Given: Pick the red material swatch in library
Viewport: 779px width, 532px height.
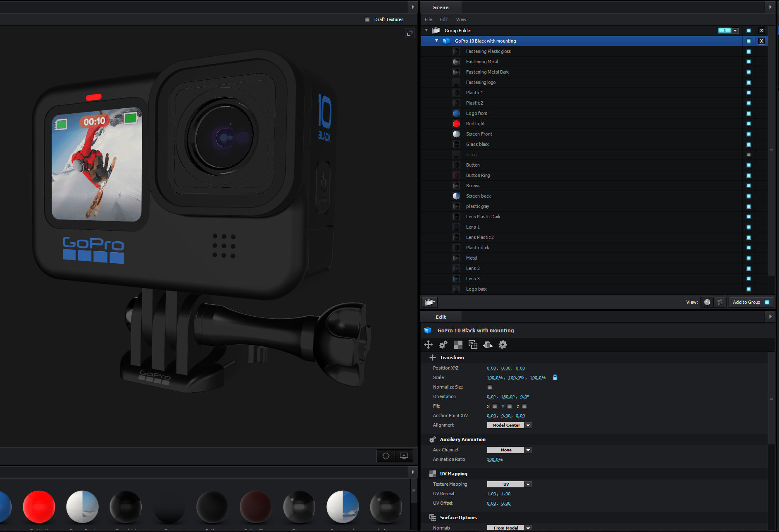Looking at the screenshot, I should (x=39, y=506).
